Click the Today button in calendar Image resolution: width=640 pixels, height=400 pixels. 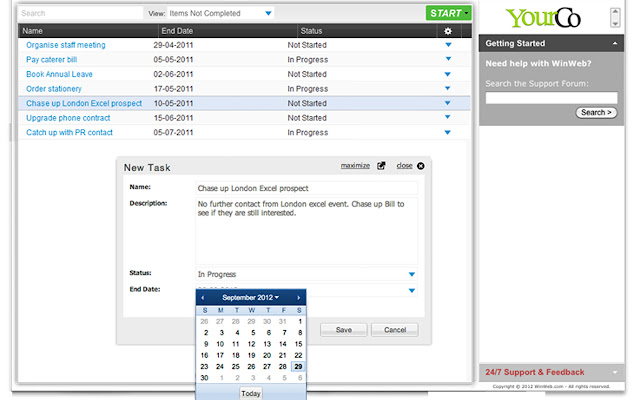click(251, 393)
